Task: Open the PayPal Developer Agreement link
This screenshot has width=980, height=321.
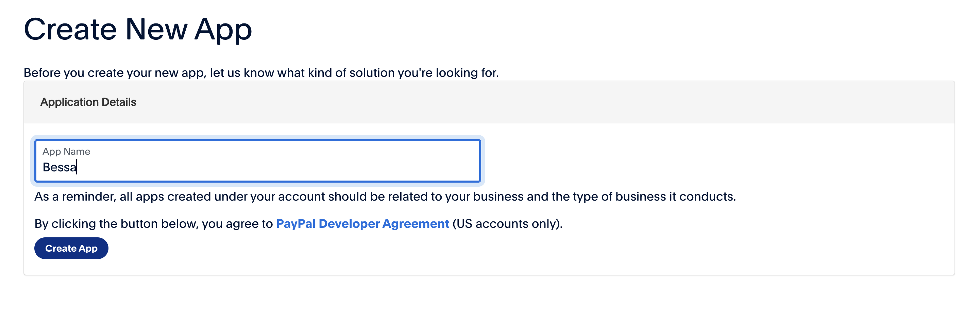Action: click(x=362, y=224)
